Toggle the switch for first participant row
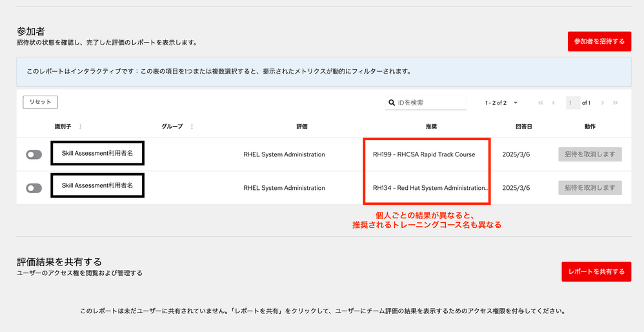Viewport: 644px width, 332px height. [x=34, y=154]
